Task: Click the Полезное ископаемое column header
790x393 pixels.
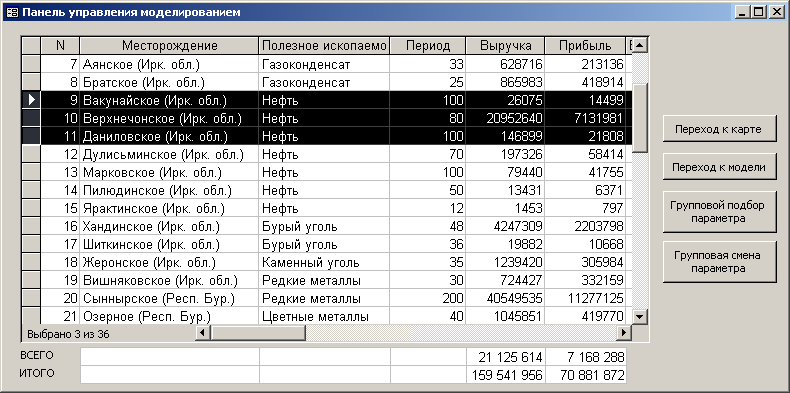Action: [x=324, y=46]
